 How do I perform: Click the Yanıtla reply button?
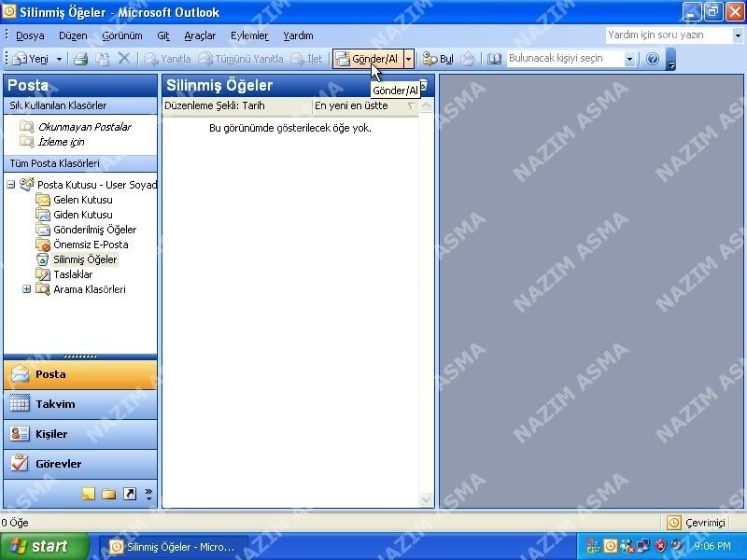tap(168, 59)
